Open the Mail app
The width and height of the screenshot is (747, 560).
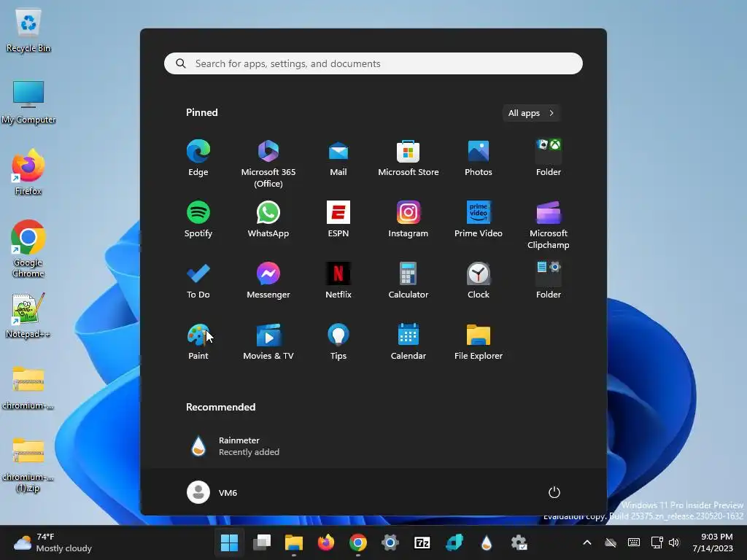[338, 158]
